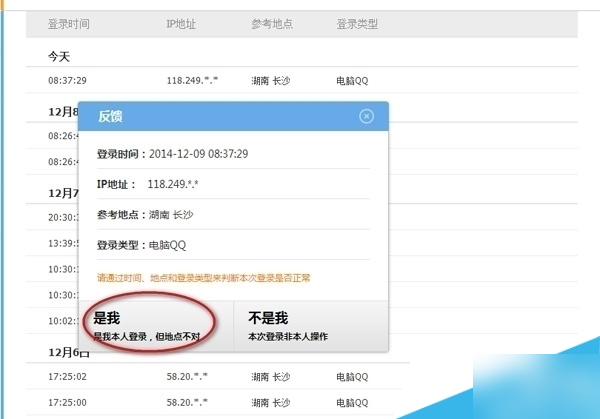Choose the 不是我 option in feedback dialog

(311, 326)
